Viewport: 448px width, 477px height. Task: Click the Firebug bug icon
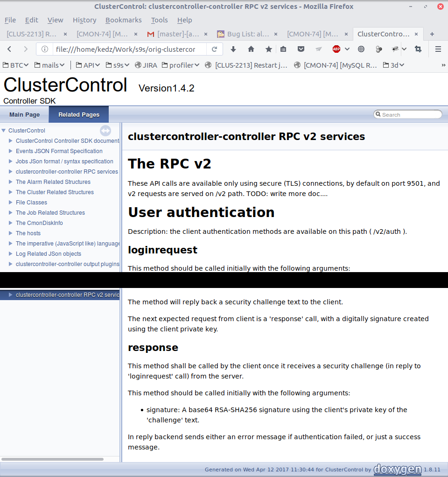[x=395, y=49]
